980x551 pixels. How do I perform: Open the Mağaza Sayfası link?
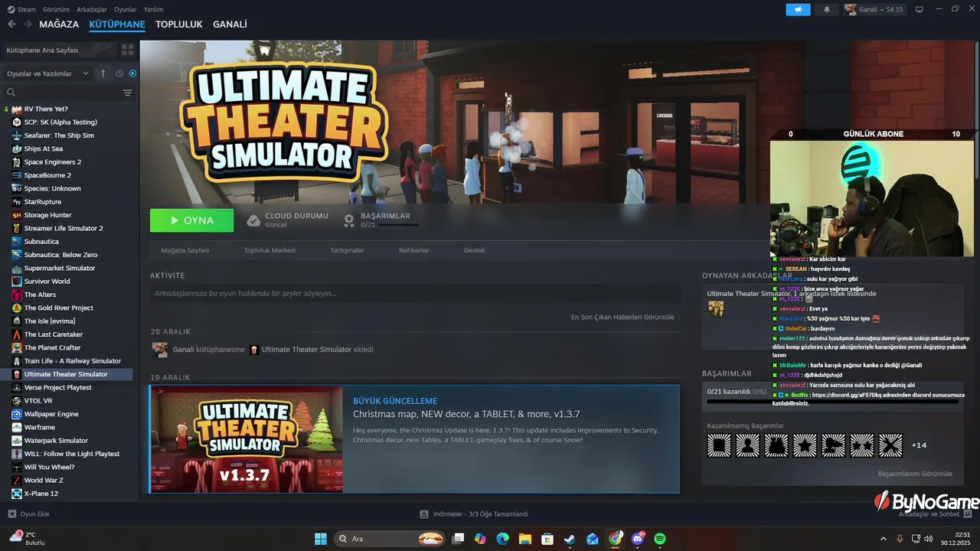(185, 250)
